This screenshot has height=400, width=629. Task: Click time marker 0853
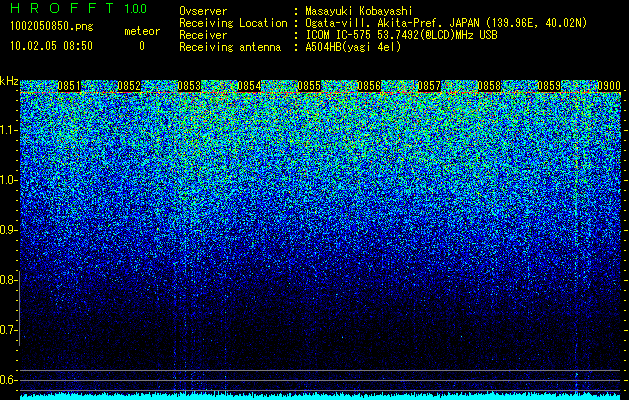[189, 86]
